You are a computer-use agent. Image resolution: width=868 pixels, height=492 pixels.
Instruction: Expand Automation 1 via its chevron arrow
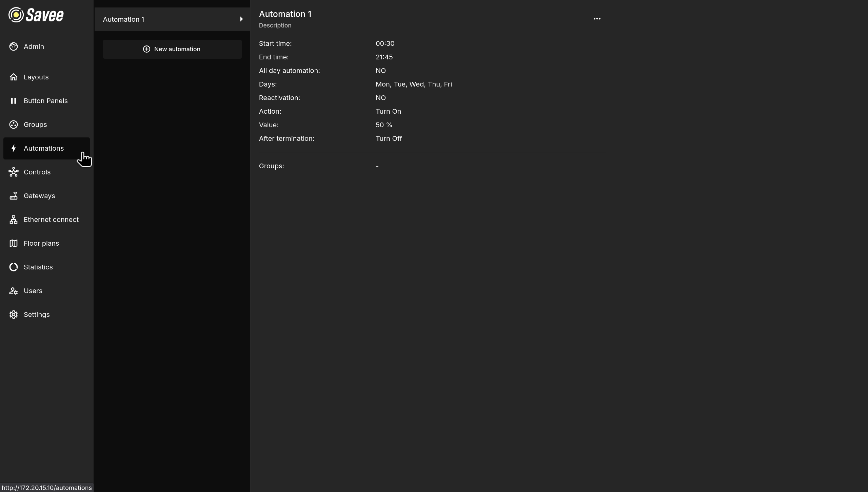tap(241, 19)
